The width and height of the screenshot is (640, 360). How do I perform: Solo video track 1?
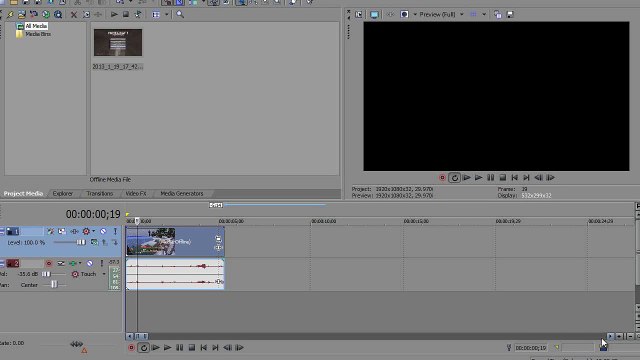[x=115, y=231]
